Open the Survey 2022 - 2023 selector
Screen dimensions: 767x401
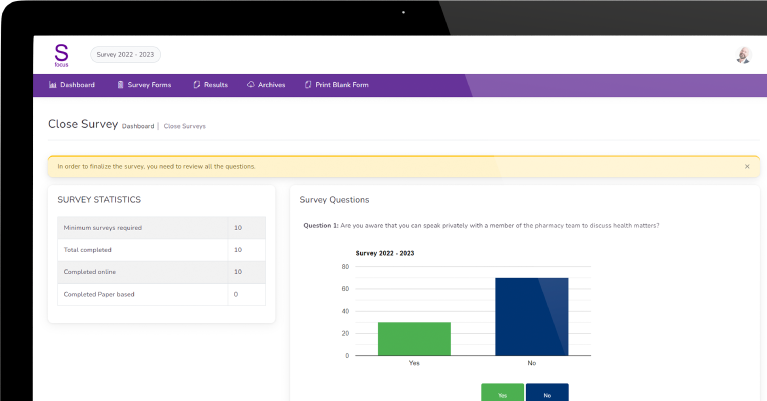coord(125,54)
